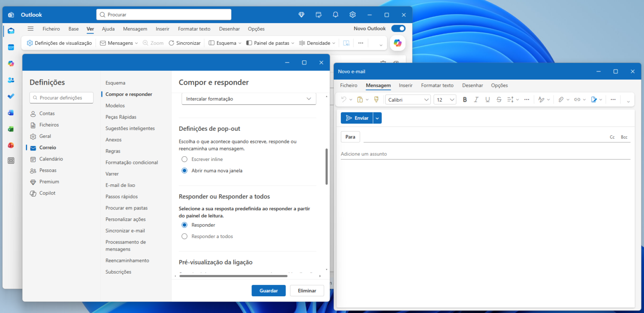Open the Calibri font dropdown
The height and width of the screenshot is (313, 644).
click(408, 100)
